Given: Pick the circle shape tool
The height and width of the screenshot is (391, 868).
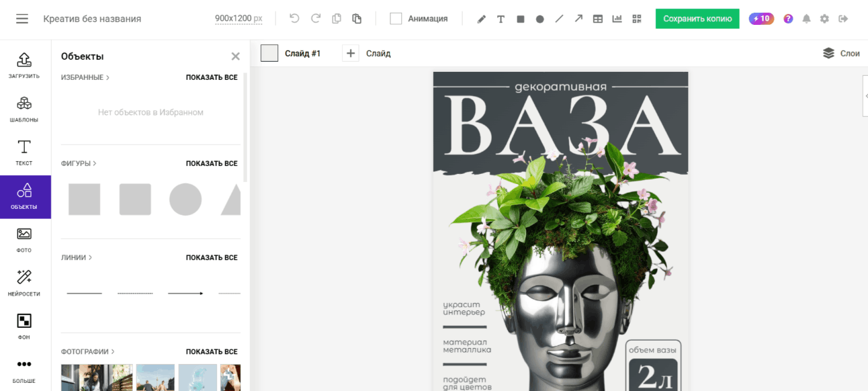Looking at the screenshot, I should 539,19.
